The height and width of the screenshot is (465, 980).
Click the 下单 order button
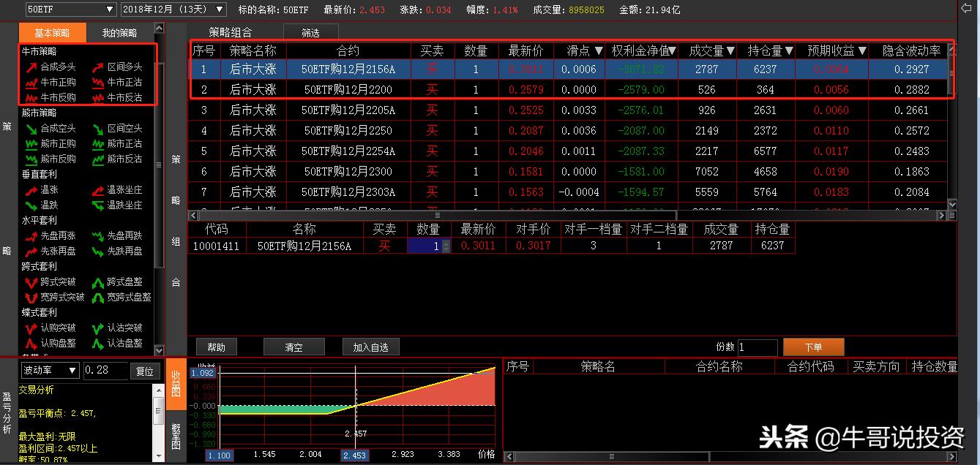coord(813,347)
